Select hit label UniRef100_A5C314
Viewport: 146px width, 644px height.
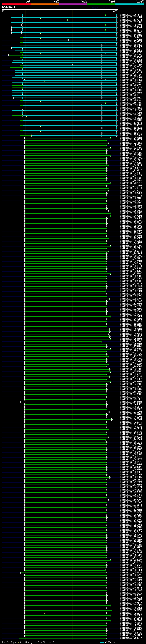(131, 118)
